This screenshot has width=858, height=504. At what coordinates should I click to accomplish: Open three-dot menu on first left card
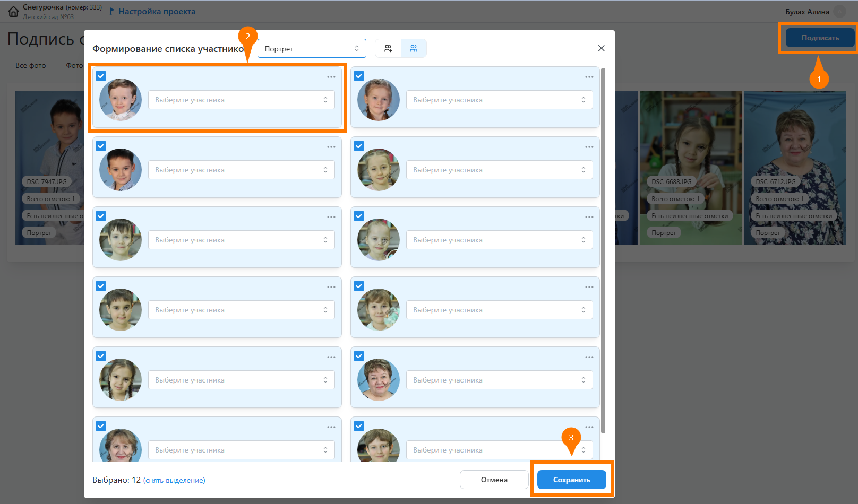pyautogui.click(x=331, y=77)
